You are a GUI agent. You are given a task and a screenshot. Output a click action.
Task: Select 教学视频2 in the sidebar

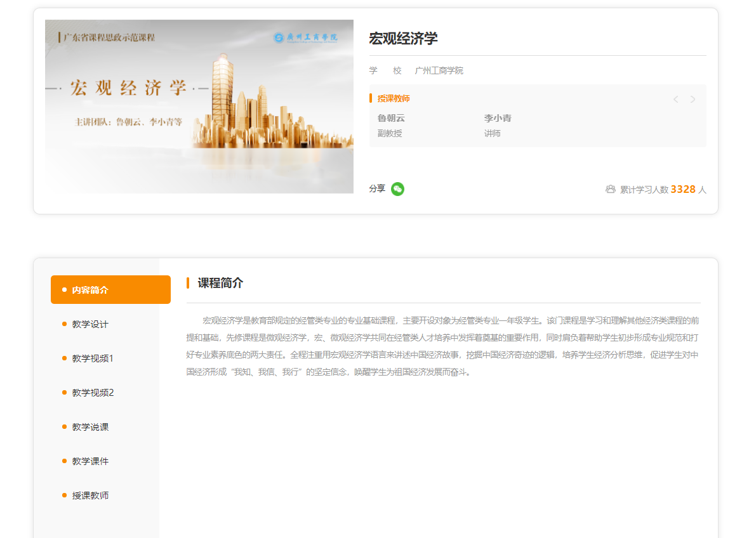(93, 393)
